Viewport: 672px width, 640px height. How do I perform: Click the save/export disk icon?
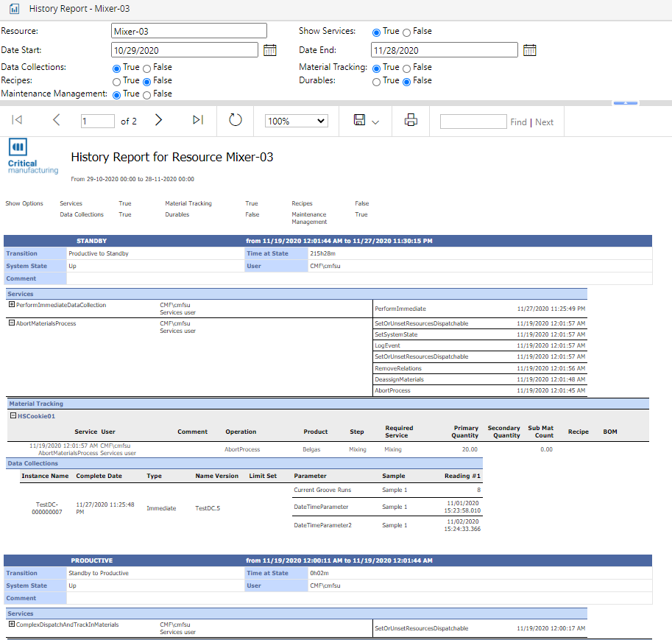(360, 121)
